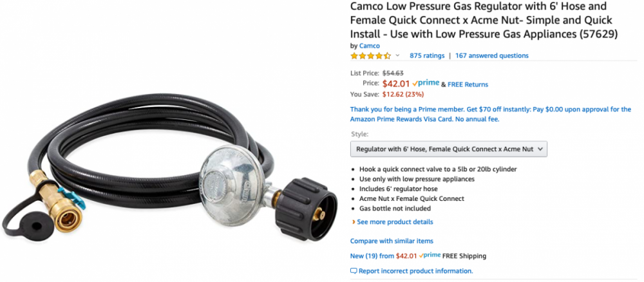This screenshot has width=644, height=282.
Task: Open the FREE Returns link
Action: click(x=468, y=84)
